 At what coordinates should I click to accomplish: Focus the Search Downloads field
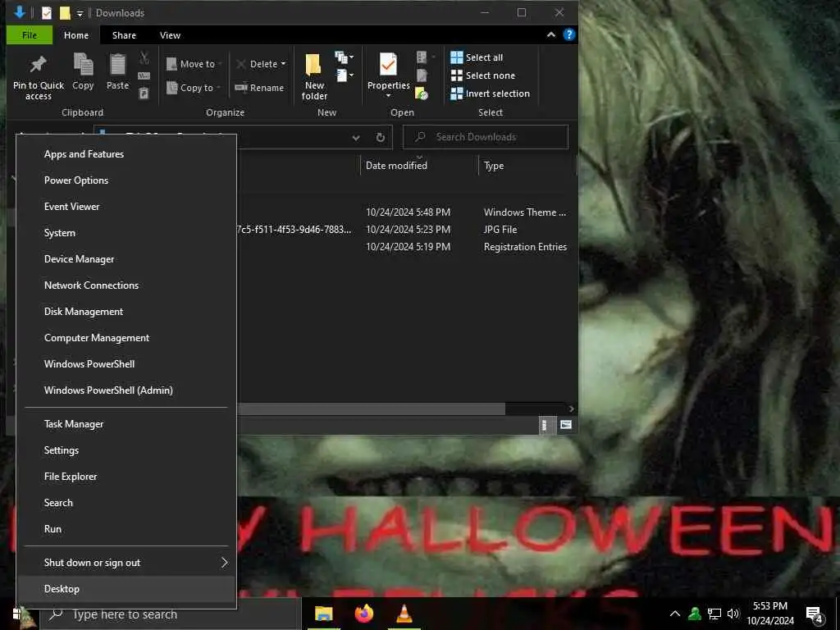click(486, 137)
